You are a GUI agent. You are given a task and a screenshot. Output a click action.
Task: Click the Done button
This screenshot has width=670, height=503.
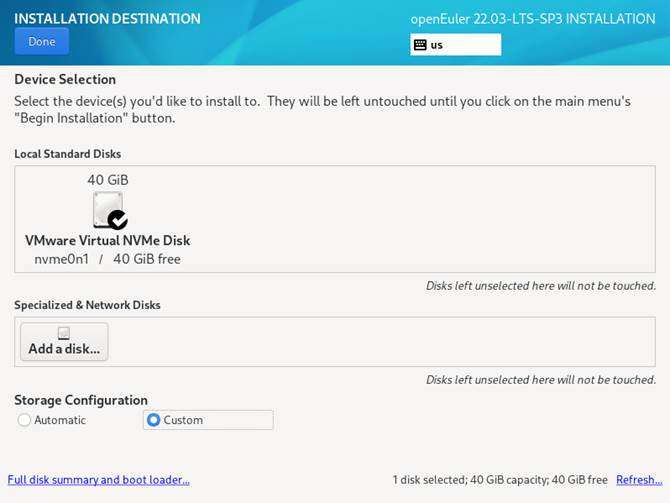pyautogui.click(x=42, y=42)
